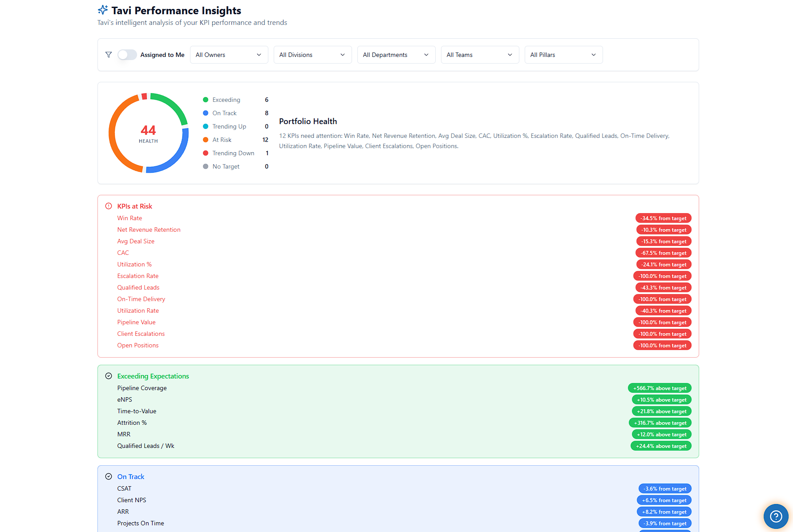Click the health score donut chart
793x532 pixels.
point(149,133)
